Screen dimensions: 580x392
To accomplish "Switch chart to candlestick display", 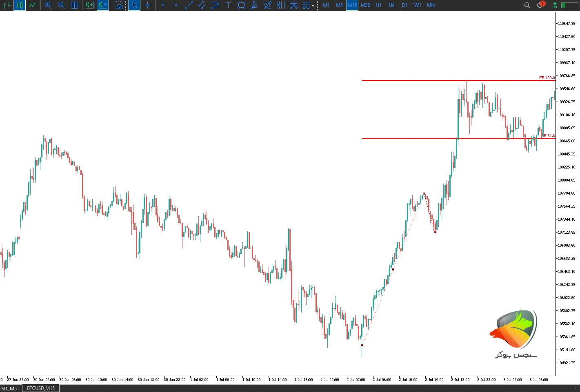I will pyautogui.click(x=20, y=5).
